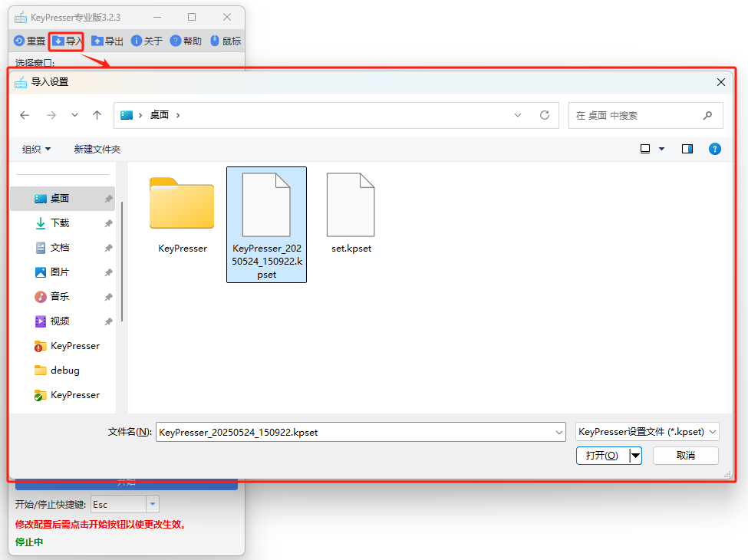The image size is (748, 560).
Task: Click Mouse (鼠标) in KeyPresser toolbar
Action: point(225,41)
